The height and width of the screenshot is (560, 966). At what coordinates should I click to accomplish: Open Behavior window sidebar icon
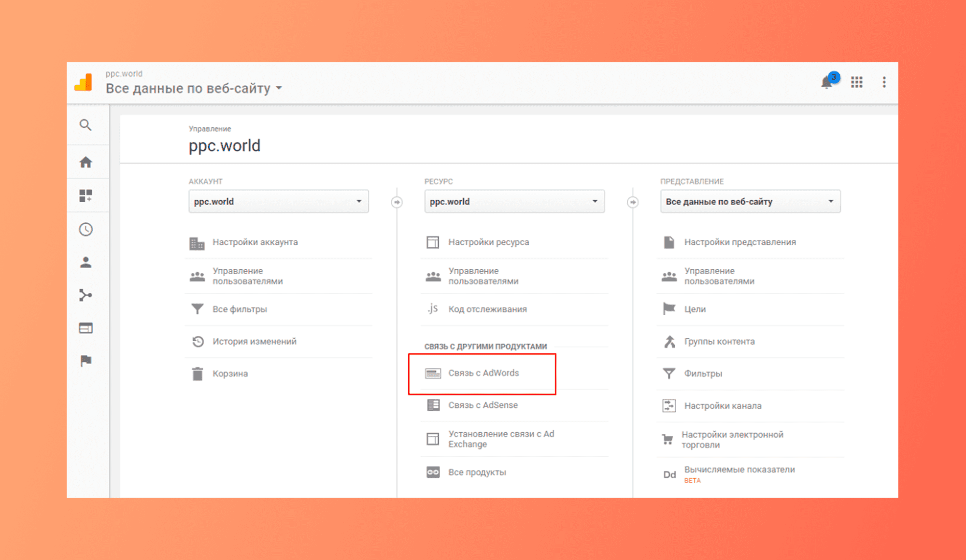click(86, 328)
